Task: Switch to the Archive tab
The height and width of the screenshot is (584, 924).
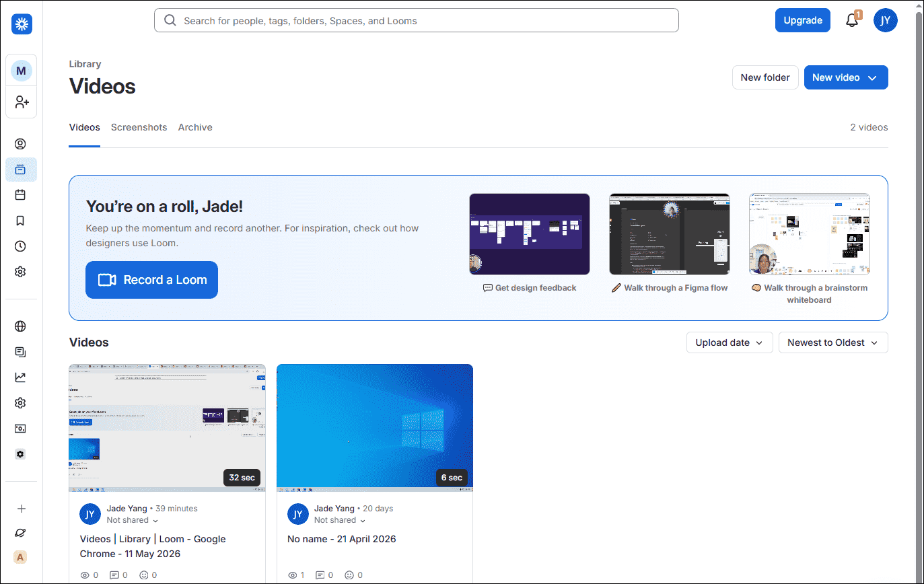Action: pos(195,127)
